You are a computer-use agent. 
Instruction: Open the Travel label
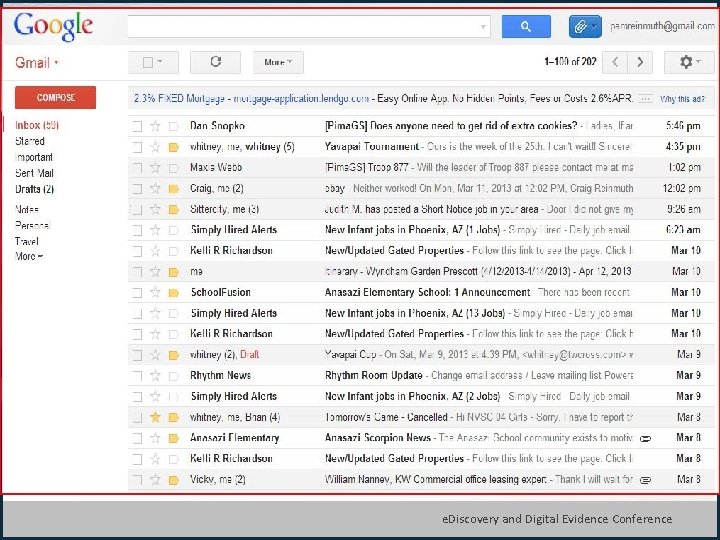27,241
